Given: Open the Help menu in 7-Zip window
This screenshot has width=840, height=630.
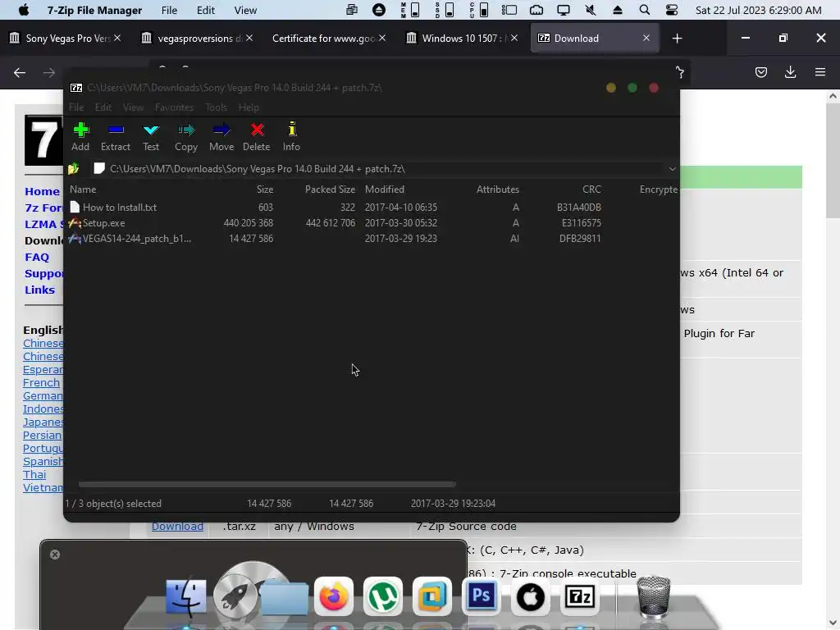Looking at the screenshot, I should pyautogui.click(x=249, y=107).
